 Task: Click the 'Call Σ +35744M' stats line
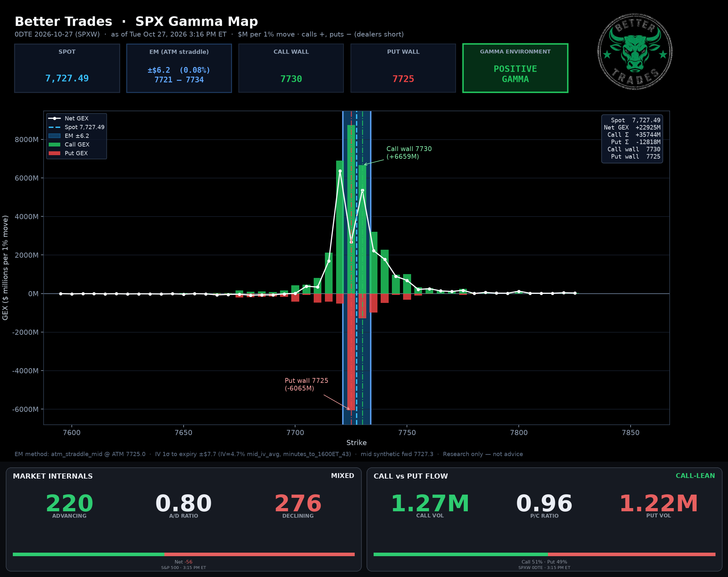(x=634, y=135)
